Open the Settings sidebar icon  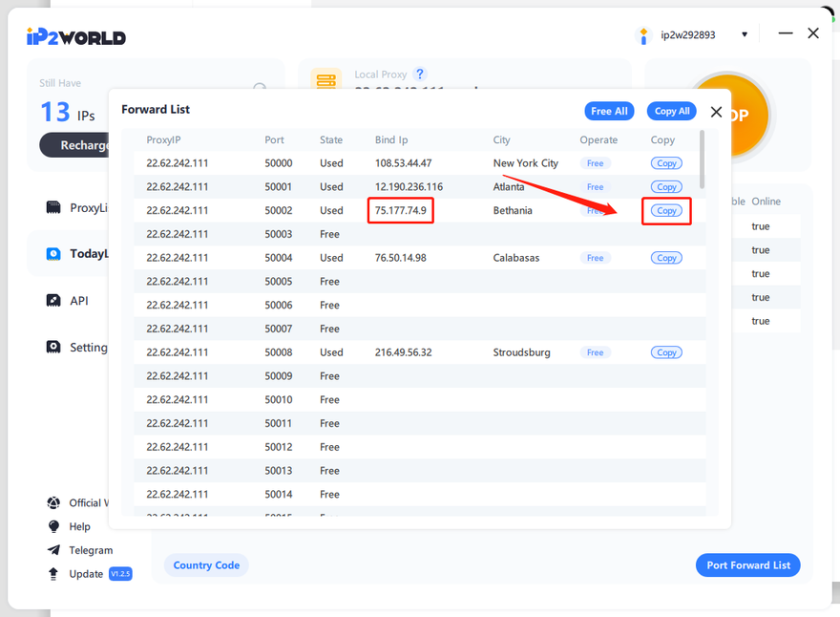53,347
